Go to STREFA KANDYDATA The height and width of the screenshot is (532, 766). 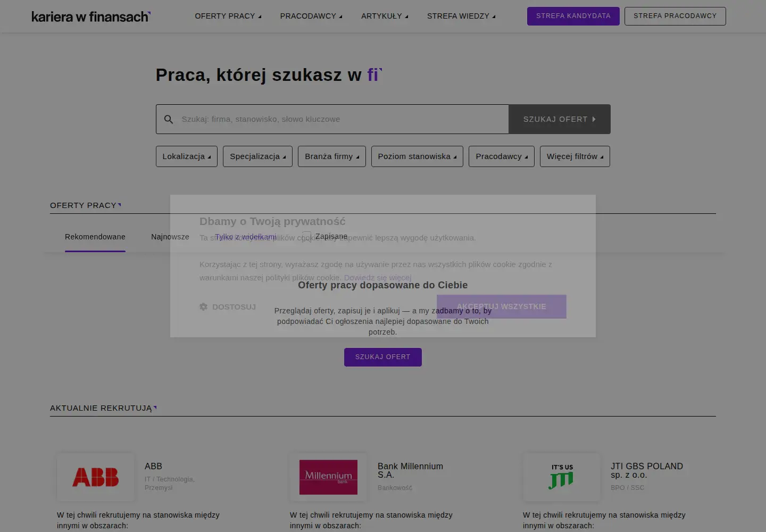pyautogui.click(x=573, y=16)
